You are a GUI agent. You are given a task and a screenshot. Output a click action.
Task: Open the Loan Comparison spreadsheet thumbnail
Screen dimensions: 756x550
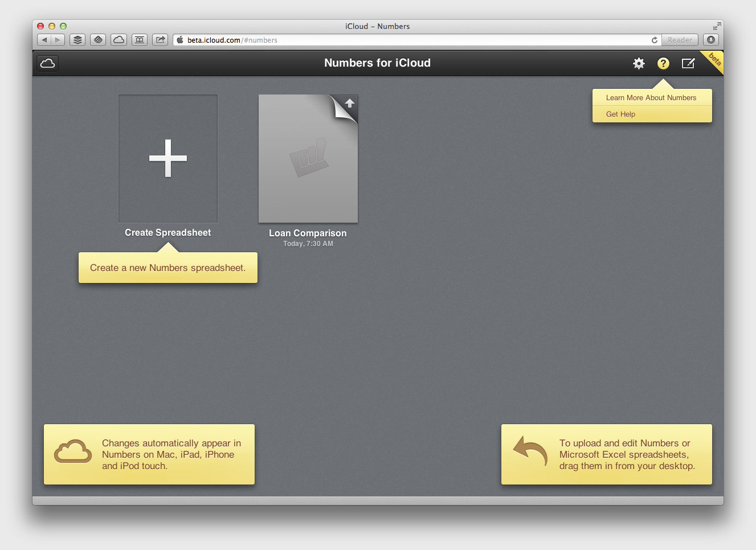(308, 158)
